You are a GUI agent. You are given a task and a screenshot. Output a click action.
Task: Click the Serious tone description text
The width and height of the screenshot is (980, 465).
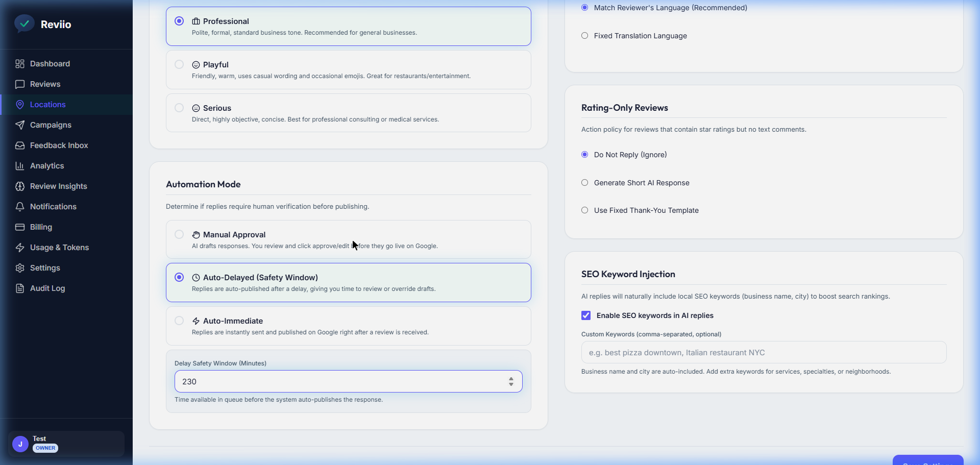pos(315,119)
